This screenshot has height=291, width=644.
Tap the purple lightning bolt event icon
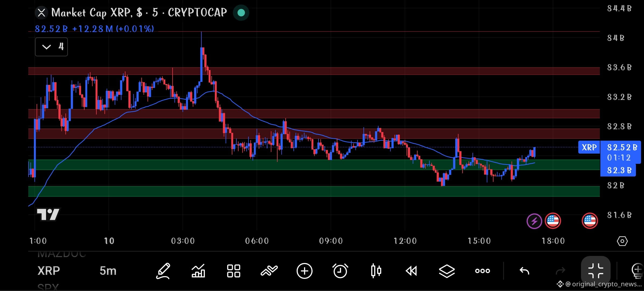(534, 221)
